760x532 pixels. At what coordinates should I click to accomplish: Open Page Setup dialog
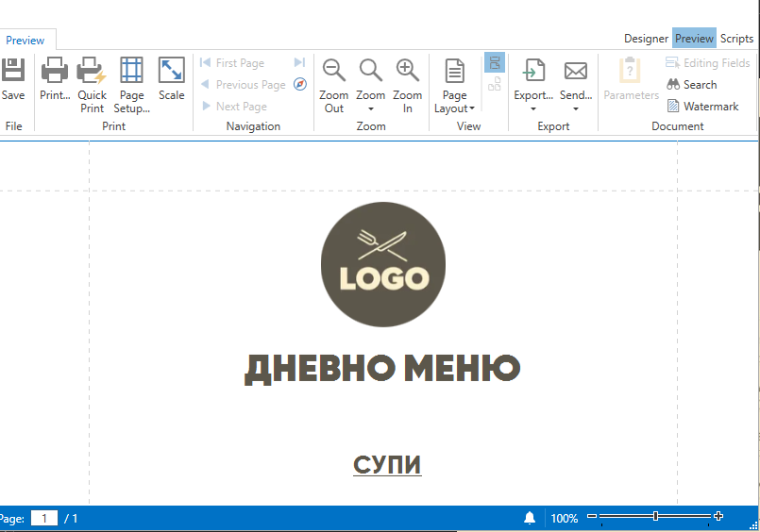point(131,72)
